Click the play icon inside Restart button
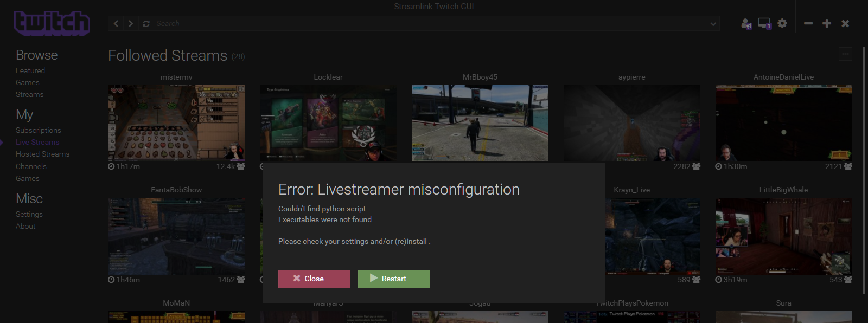Viewport: 868px width, 323px height. pos(374,278)
